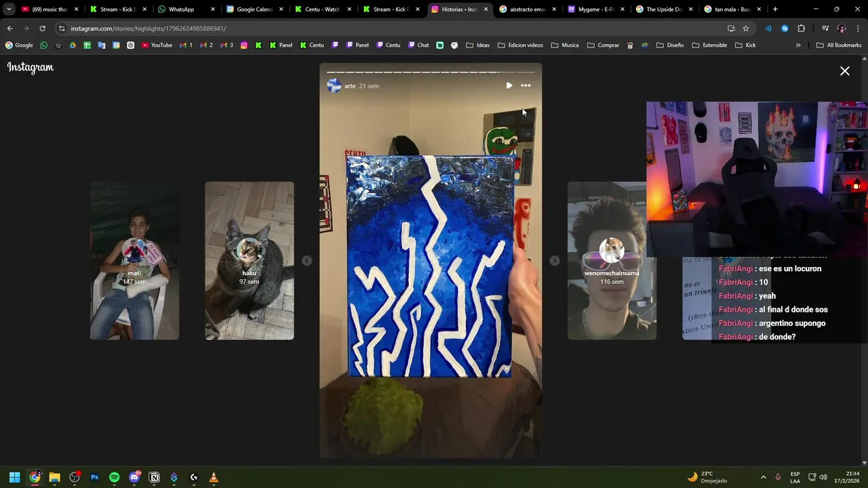Open the Windows Start menu

pos(14,477)
